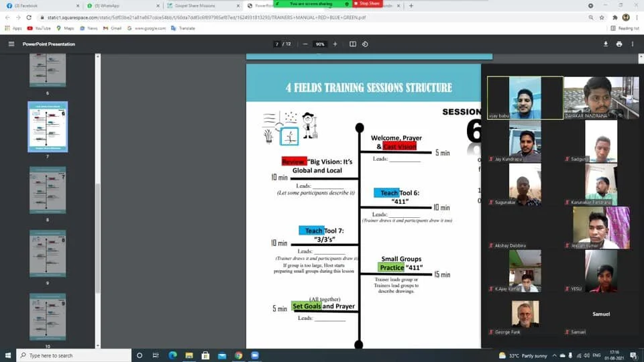644x362 pixels.
Task: Select page 7 thumbnail
Action: pos(48,127)
